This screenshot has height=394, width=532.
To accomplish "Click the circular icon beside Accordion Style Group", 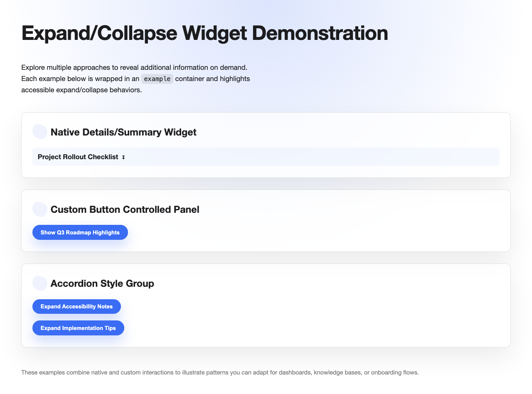I will (39, 283).
